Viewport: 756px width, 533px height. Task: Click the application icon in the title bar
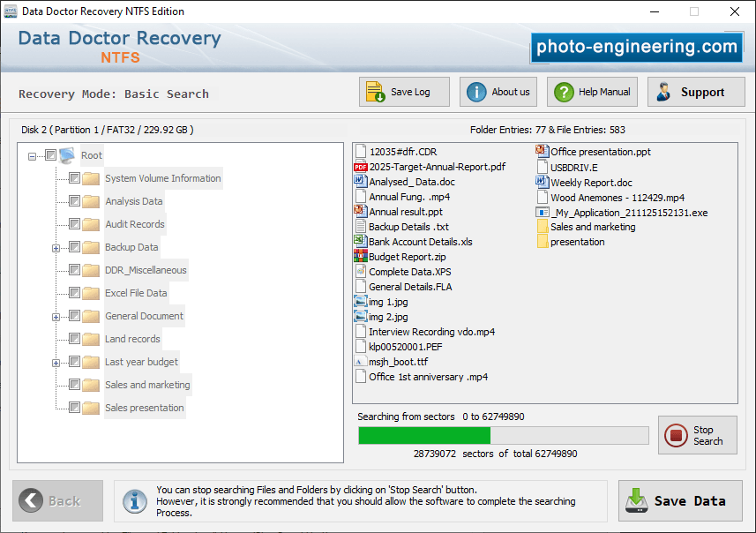tap(10, 11)
